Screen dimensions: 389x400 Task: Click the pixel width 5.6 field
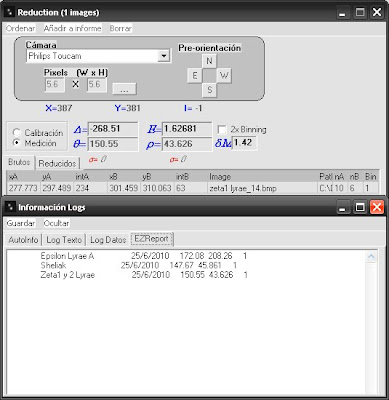pyautogui.click(x=54, y=85)
